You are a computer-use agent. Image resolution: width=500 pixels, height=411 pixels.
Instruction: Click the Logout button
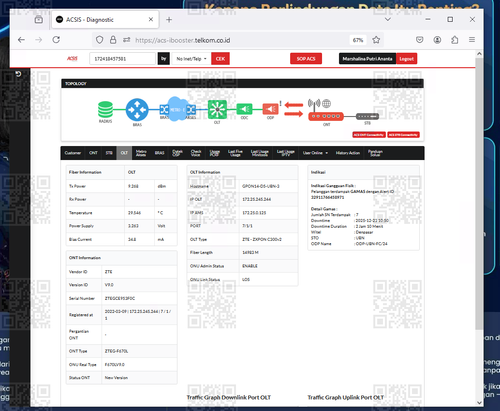coord(406,59)
